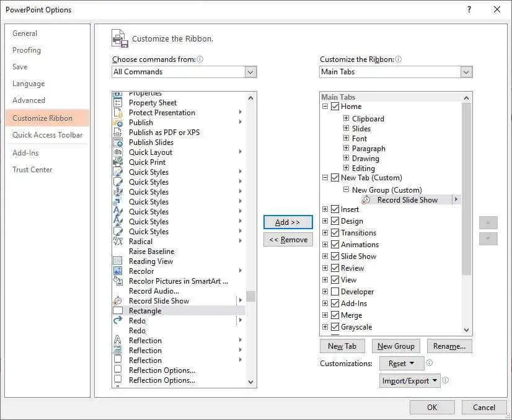This screenshot has width=512, height=420.
Task: Open the Main Tabs ribbon dropdown
Action: 466,72
